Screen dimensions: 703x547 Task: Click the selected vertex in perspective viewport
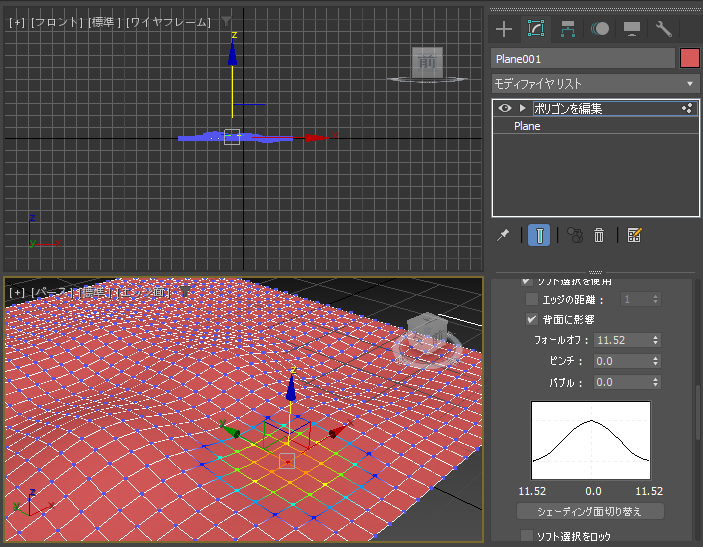(x=287, y=461)
